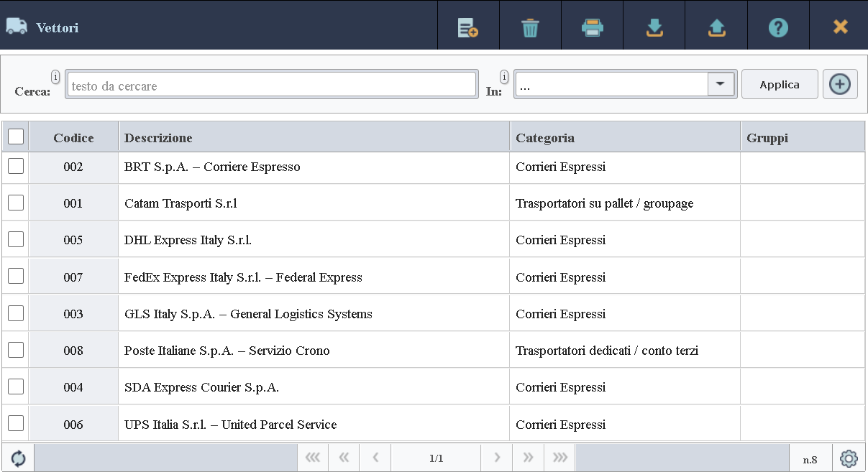
Task: Click the 'testo da cercare' search field
Action: [271, 85]
